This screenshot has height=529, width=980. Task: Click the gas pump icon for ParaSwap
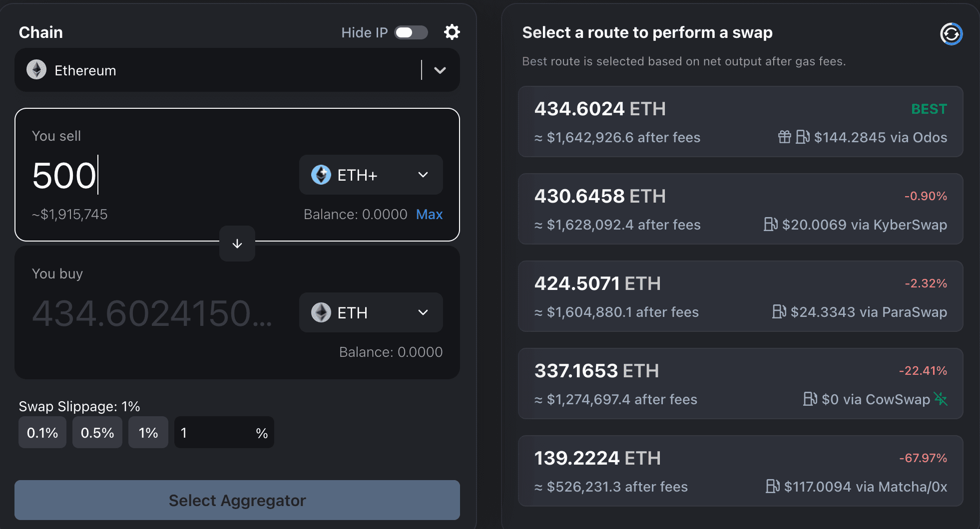[779, 311]
